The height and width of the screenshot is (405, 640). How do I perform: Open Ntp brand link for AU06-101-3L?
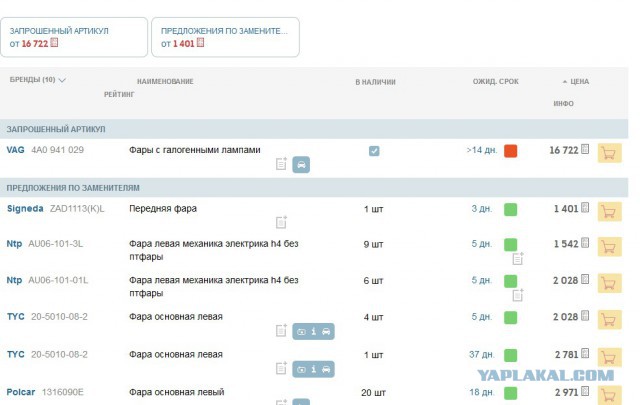[x=14, y=244]
